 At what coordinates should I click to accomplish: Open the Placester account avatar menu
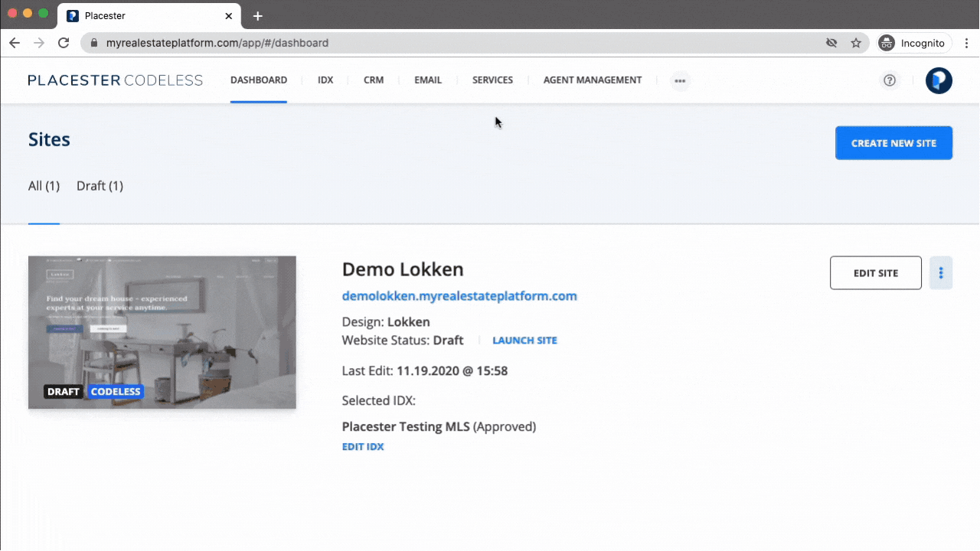(x=938, y=80)
